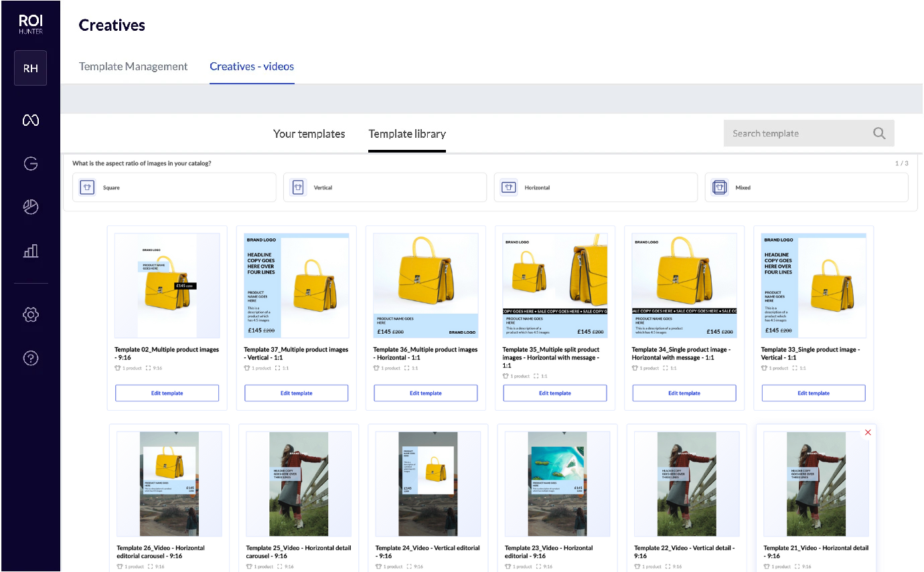
Task: Choose Square catalog image ratio
Action: click(174, 187)
